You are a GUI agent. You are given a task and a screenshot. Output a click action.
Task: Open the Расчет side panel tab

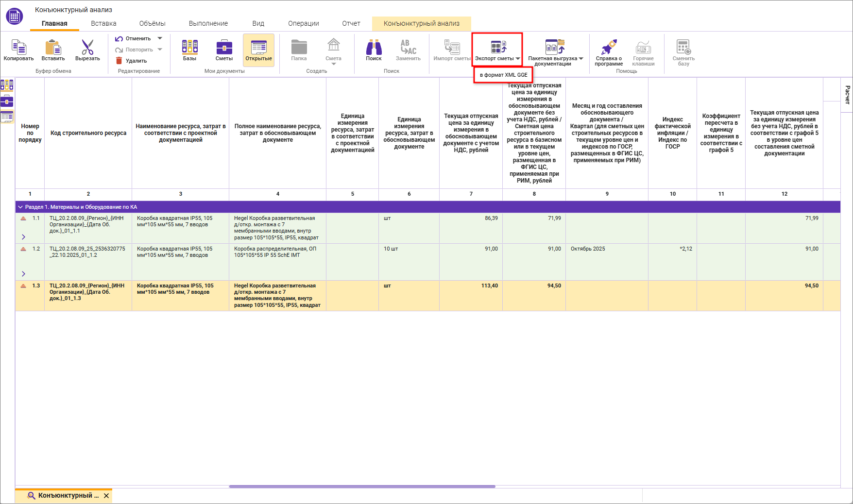click(x=847, y=95)
